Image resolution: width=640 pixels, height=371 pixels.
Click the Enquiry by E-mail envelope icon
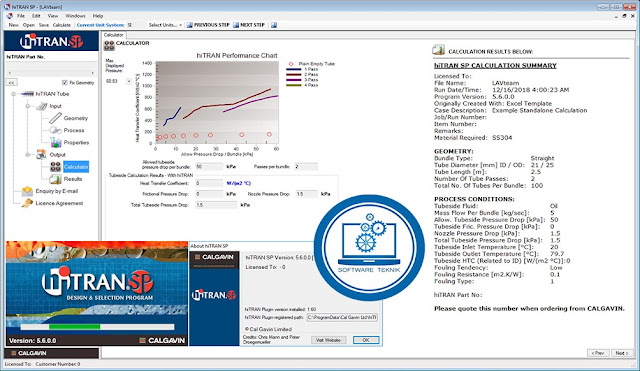tap(27, 191)
